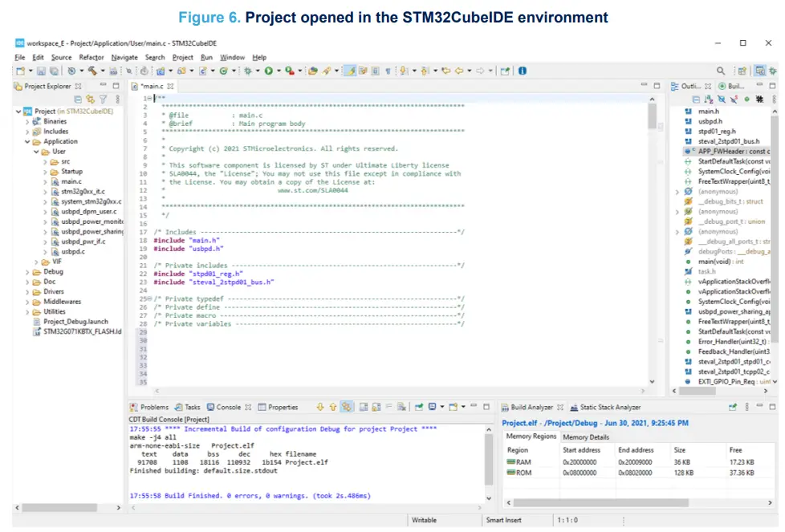This screenshot has height=532, width=785.
Task: Open the Project menu
Action: coord(182,57)
